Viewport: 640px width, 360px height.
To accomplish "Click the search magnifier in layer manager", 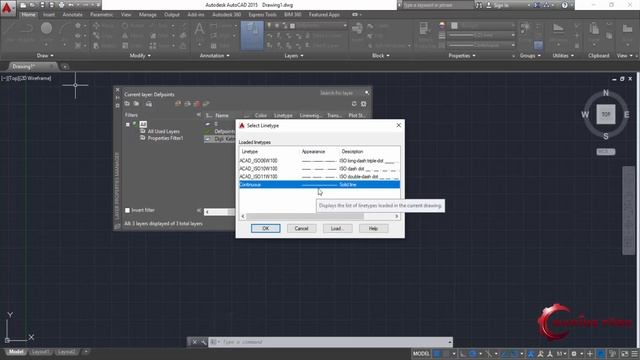I will point(367,93).
